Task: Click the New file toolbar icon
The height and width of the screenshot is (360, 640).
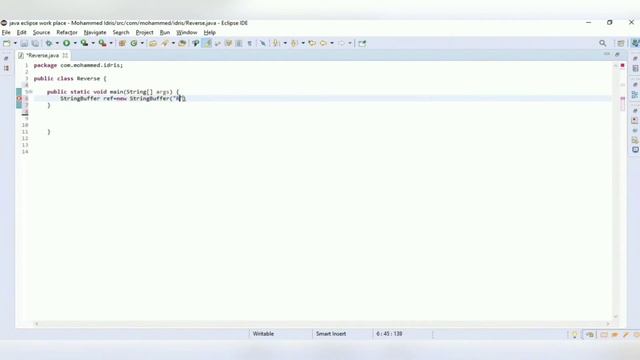Action: (x=7, y=43)
